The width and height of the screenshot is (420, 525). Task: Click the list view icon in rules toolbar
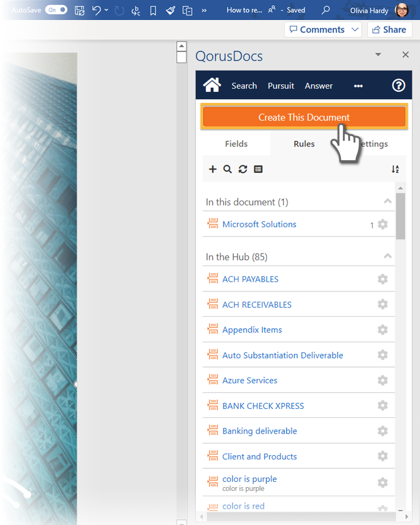pos(258,169)
